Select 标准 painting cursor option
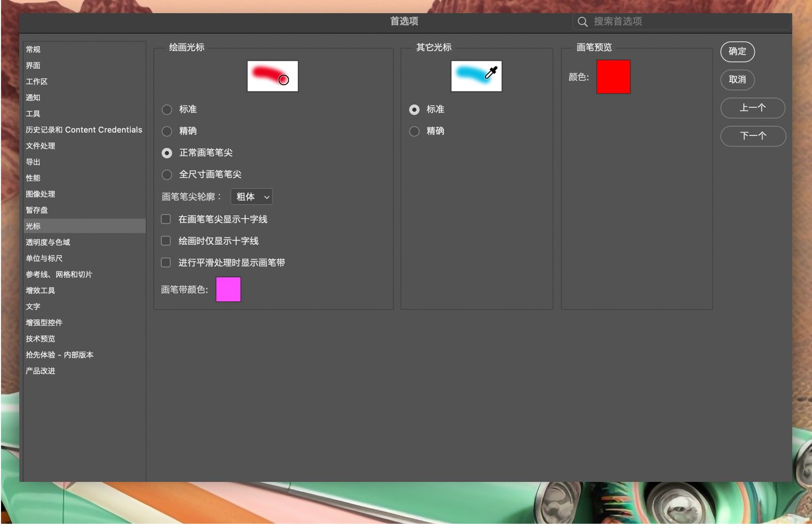 [166, 109]
